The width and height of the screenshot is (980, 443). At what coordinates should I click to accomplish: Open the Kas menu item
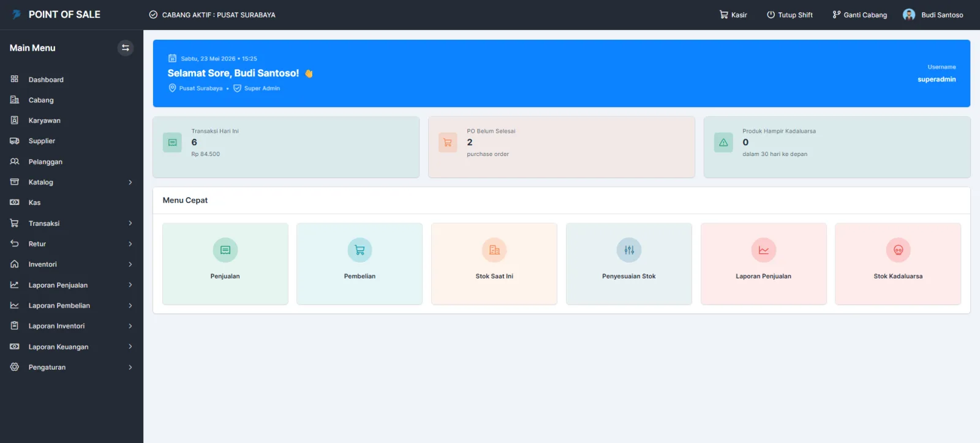point(72,203)
